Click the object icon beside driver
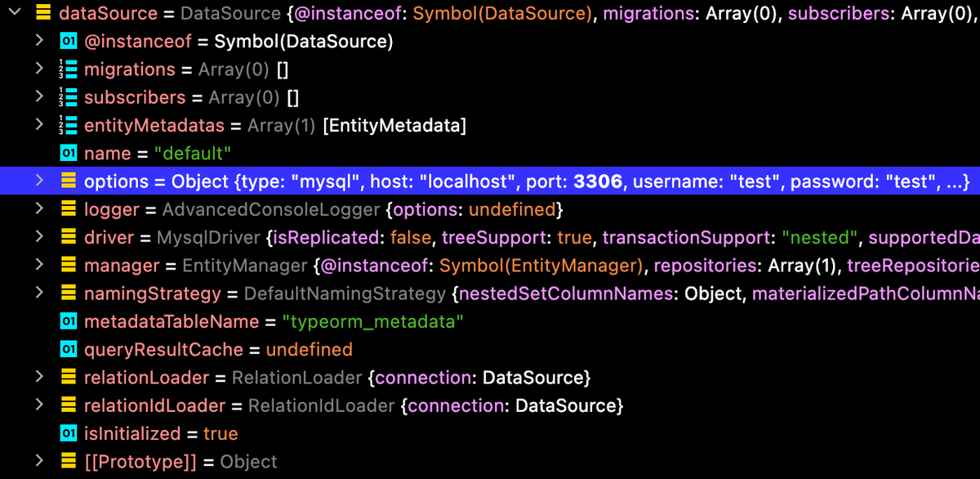 coord(69,237)
